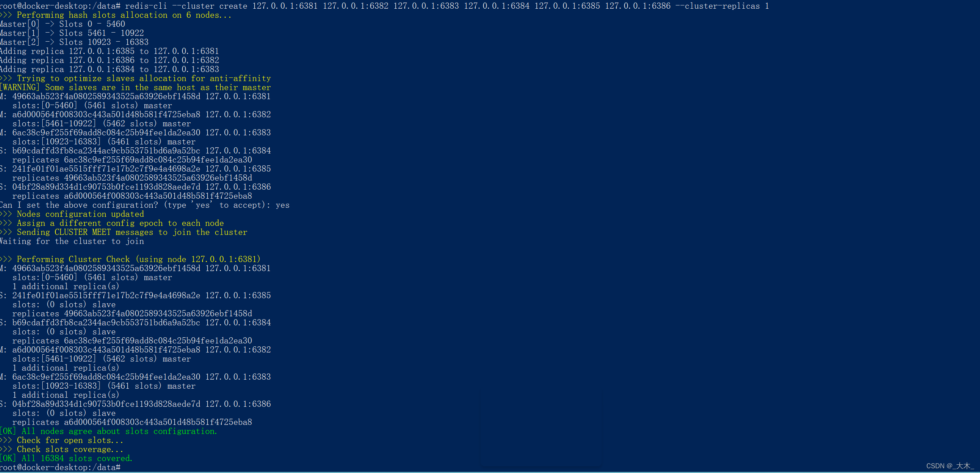Click '[OK] All 16384 slots covered' message
Screen dimensions: 980x473
[x=67, y=459]
